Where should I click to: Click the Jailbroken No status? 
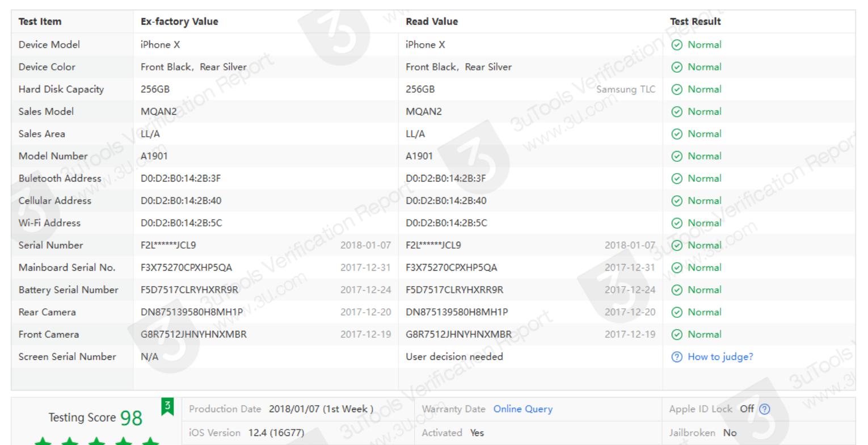tap(730, 433)
